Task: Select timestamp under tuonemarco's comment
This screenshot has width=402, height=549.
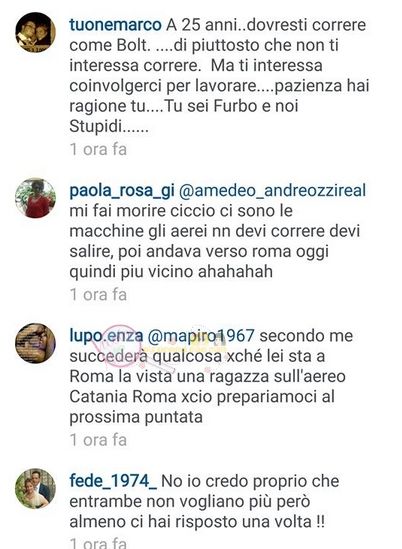Action: click(x=98, y=150)
